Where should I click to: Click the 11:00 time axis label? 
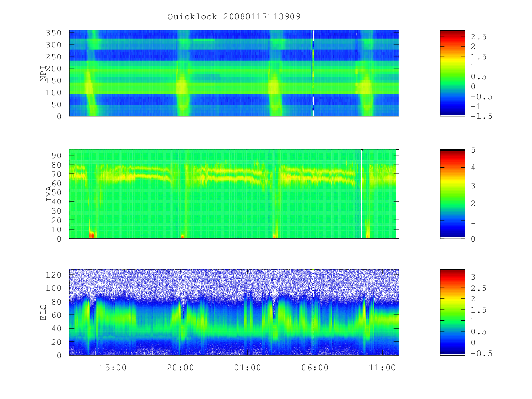pos(383,368)
